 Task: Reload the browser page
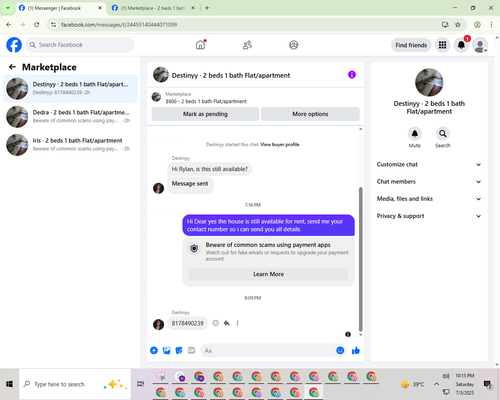(x=37, y=24)
